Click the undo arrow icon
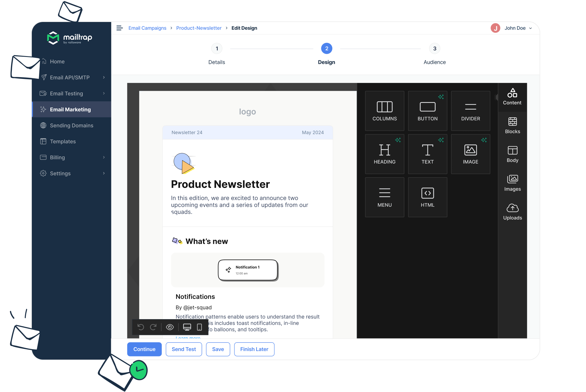The image size is (586, 392). 141,327
